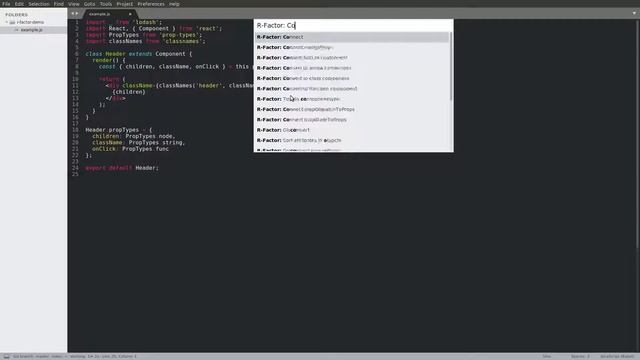Screen dimensions: 640x360
Task: Open the Project menu
Action: tap(124, 4)
